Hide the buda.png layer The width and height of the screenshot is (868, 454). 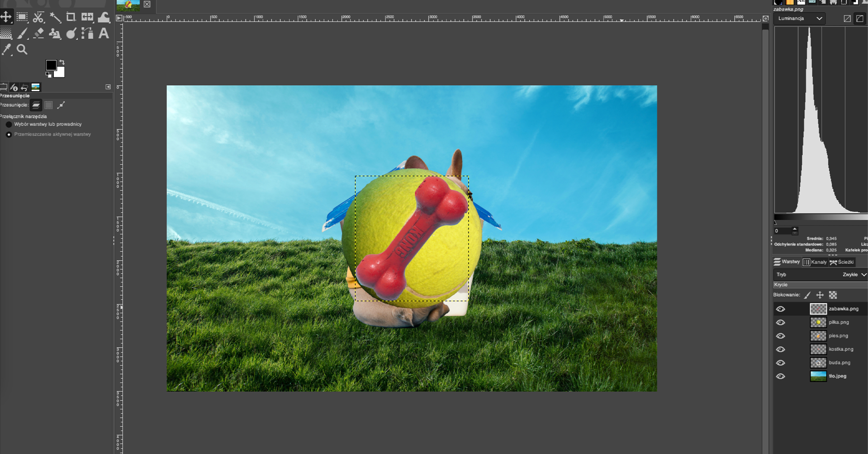pos(781,363)
